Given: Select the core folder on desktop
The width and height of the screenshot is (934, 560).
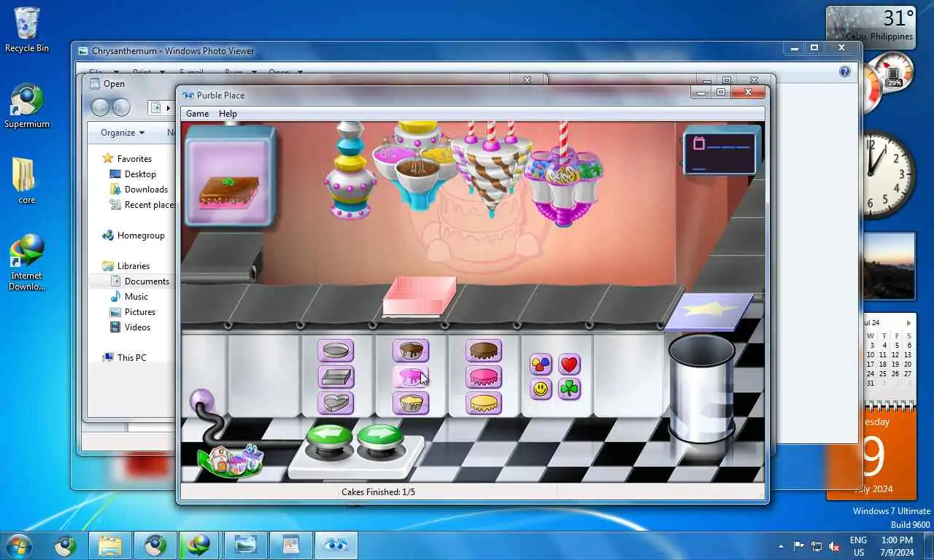Looking at the screenshot, I should [x=27, y=181].
